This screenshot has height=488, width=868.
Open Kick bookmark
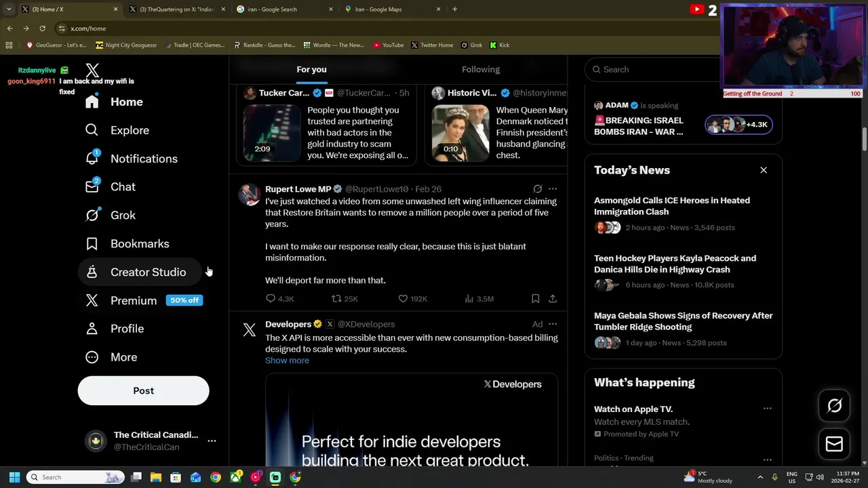point(499,45)
